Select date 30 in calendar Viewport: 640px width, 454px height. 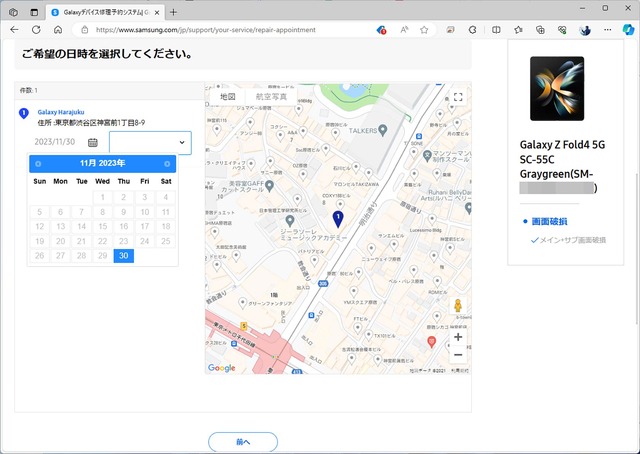tap(124, 256)
